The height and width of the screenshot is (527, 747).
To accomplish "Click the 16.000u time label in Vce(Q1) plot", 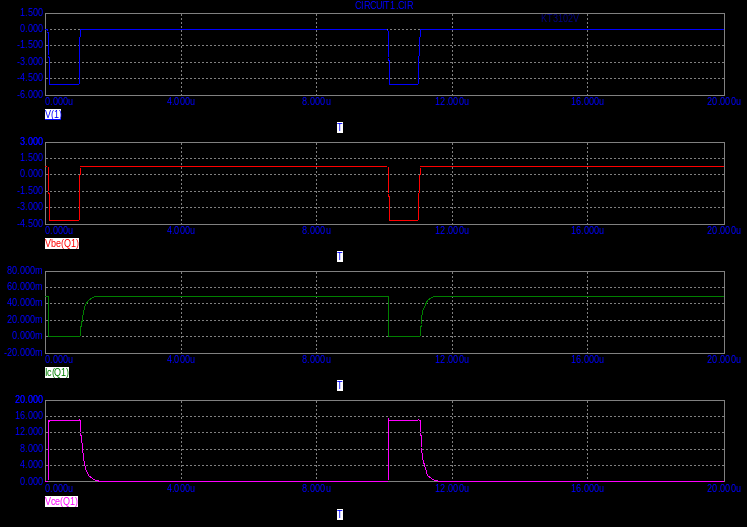I will tap(587, 488).
